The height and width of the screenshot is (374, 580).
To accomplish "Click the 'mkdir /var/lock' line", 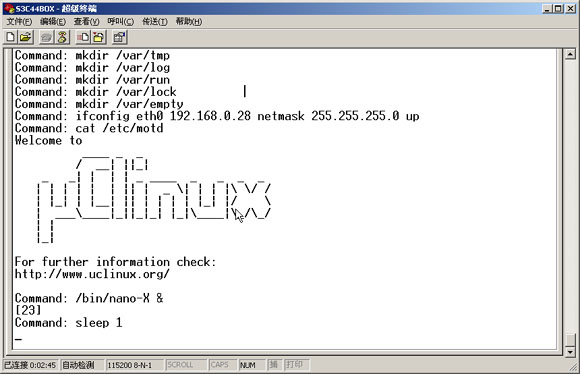I will (95, 92).
